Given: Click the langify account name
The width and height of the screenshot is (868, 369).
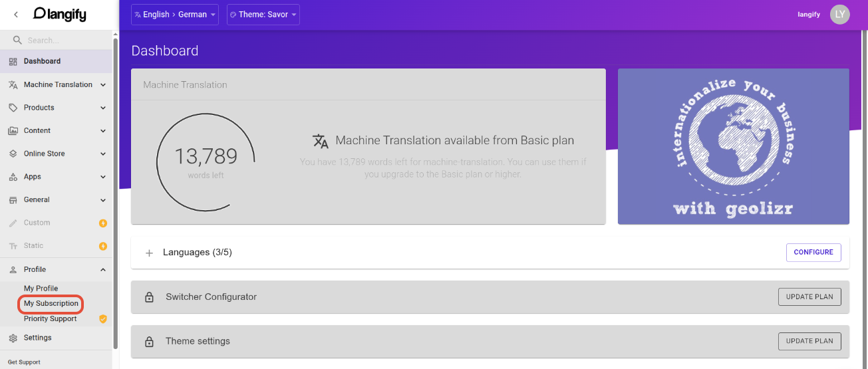Looking at the screenshot, I should click(x=809, y=14).
